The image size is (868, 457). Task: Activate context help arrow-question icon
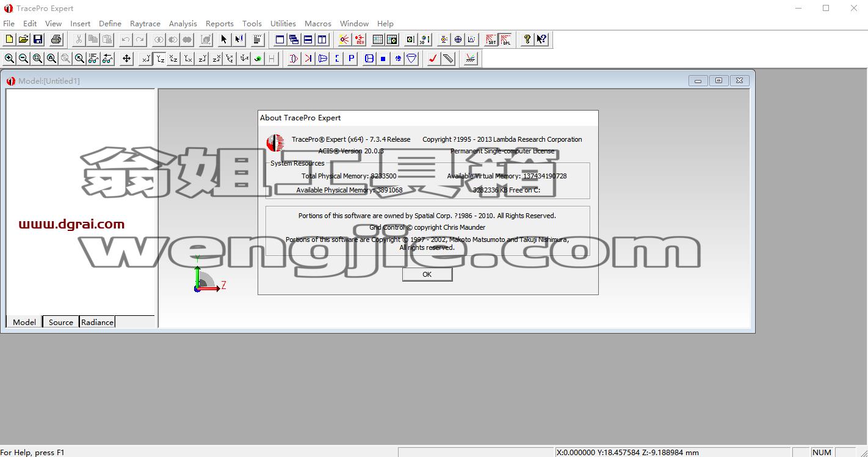pyautogui.click(x=541, y=39)
